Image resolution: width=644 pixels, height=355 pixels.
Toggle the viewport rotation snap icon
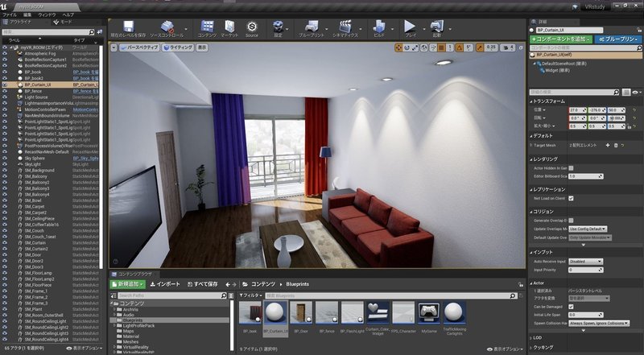pyautogui.click(x=460, y=47)
